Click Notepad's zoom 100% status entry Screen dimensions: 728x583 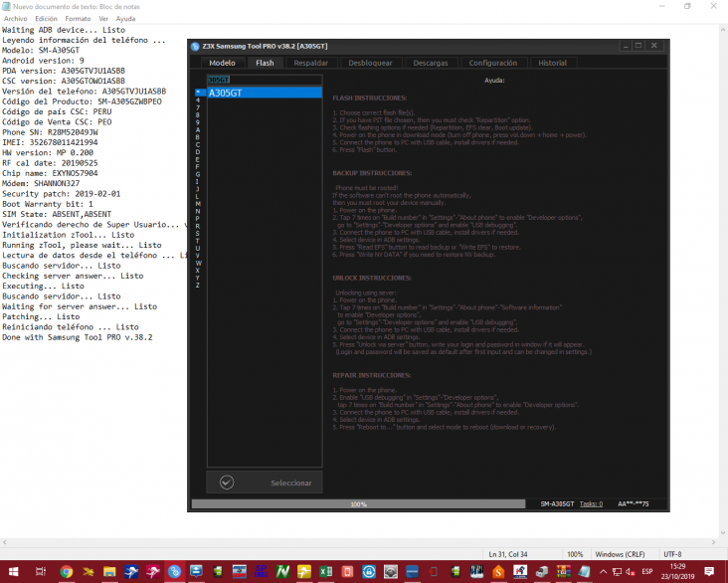[575, 554]
